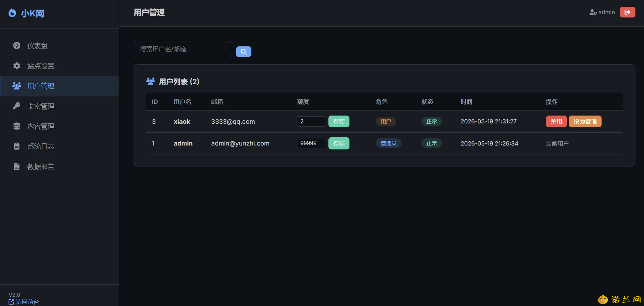Click the database icon for 内容管理
The width and height of the screenshot is (644, 306).
17,126
